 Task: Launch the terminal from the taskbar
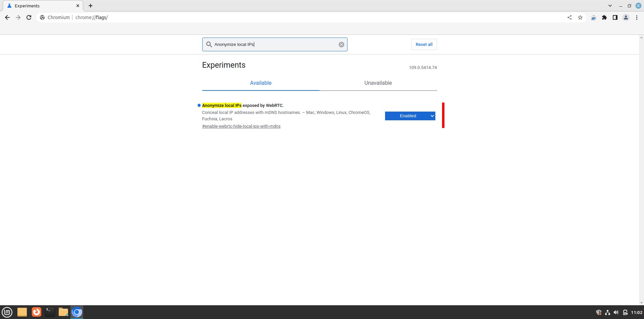[x=50, y=312]
